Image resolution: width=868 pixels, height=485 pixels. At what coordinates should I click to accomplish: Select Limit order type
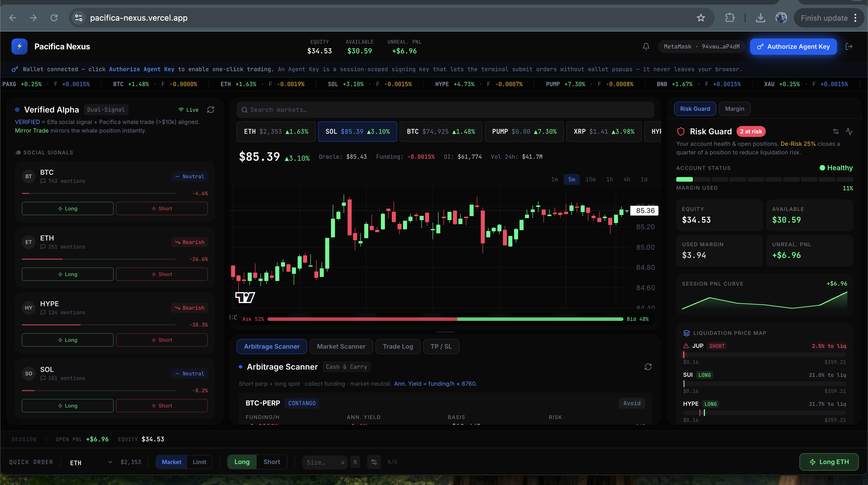tap(199, 462)
